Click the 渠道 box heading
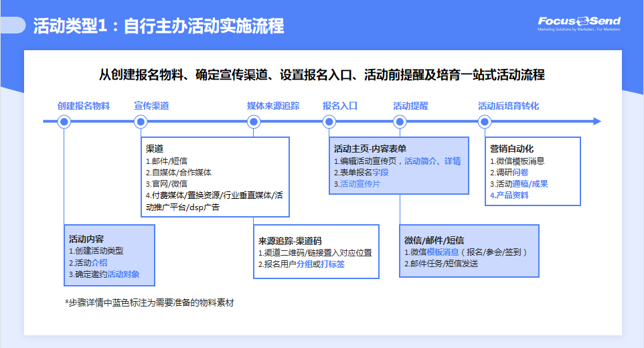This screenshot has height=348, width=644. click(x=155, y=149)
